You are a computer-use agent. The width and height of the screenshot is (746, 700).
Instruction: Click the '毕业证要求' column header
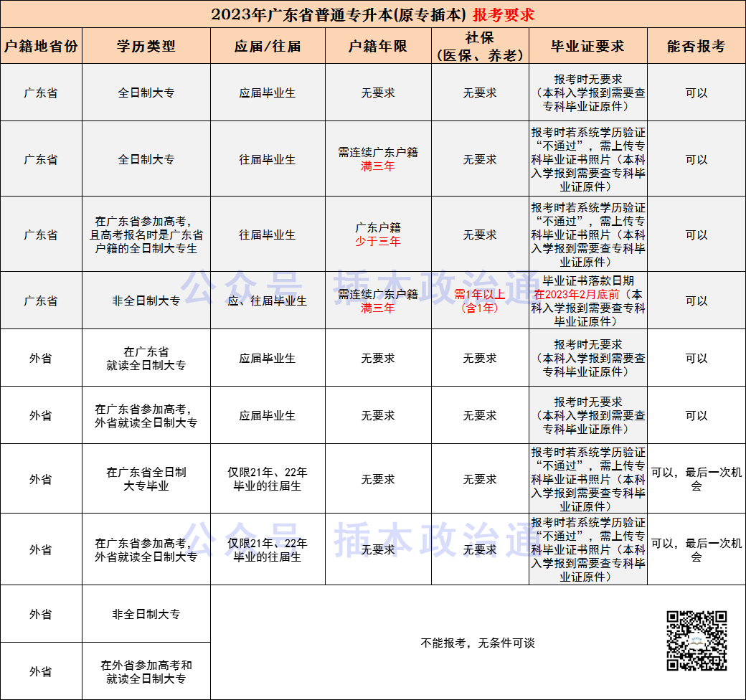pyautogui.click(x=588, y=46)
